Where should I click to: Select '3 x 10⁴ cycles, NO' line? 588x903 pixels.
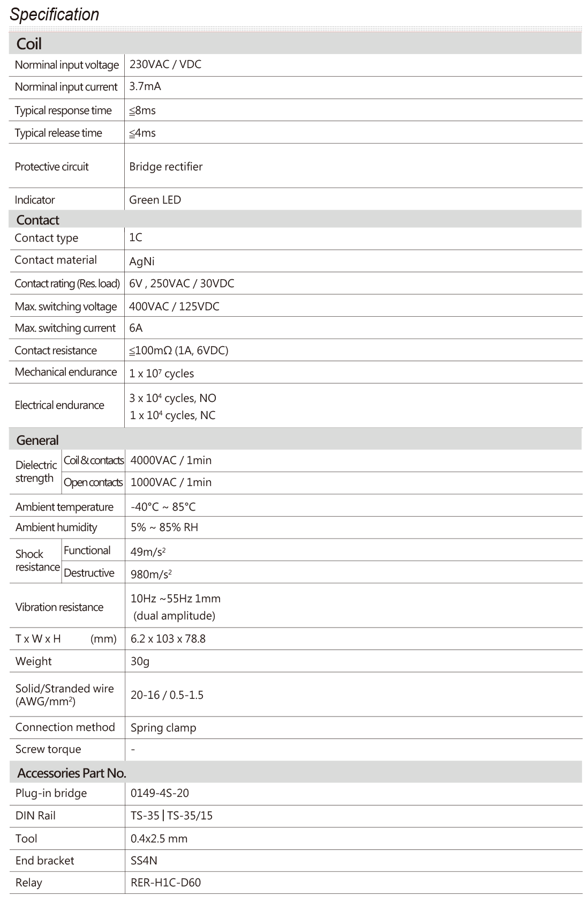coord(172,398)
